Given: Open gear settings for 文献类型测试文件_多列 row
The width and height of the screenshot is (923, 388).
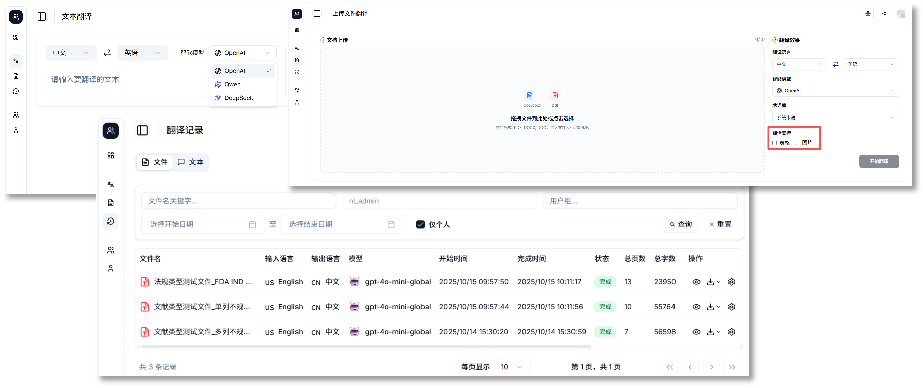Looking at the screenshot, I should click(732, 332).
